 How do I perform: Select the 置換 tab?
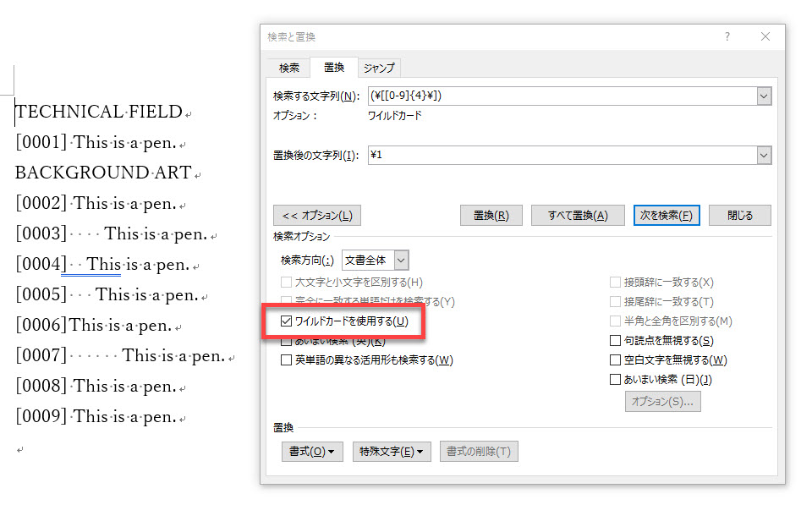pos(334,68)
